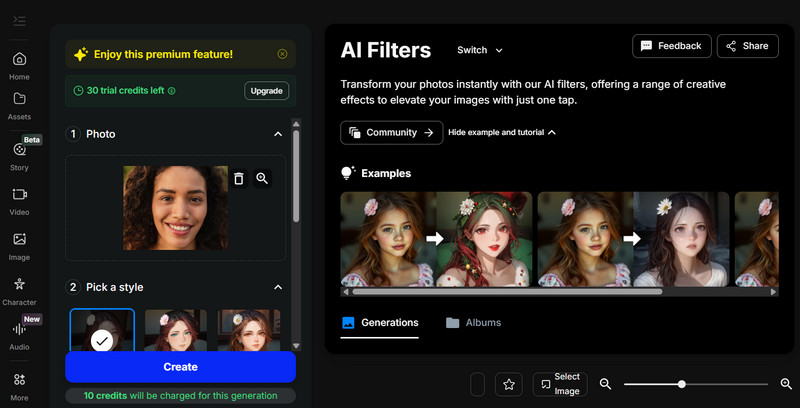The image size is (800, 408).
Task: Click the left panel scroll up arrow
Action: coord(296,123)
